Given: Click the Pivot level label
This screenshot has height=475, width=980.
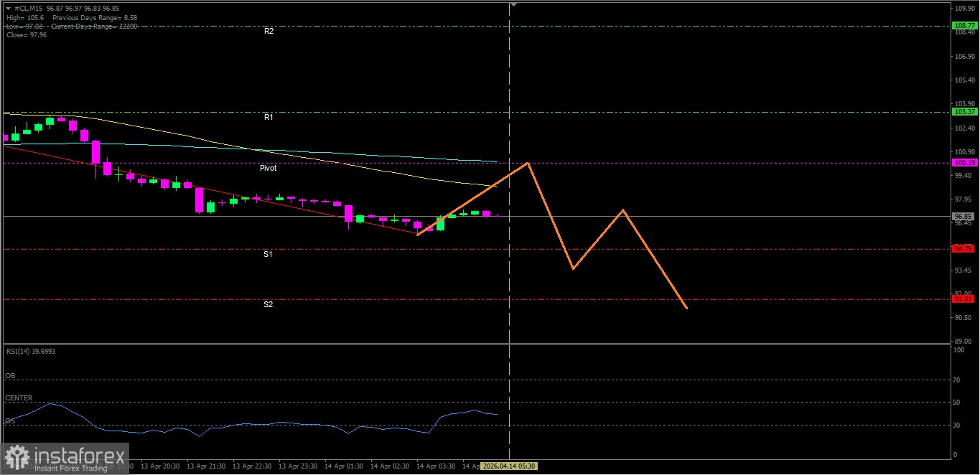Looking at the screenshot, I should [268, 168].
